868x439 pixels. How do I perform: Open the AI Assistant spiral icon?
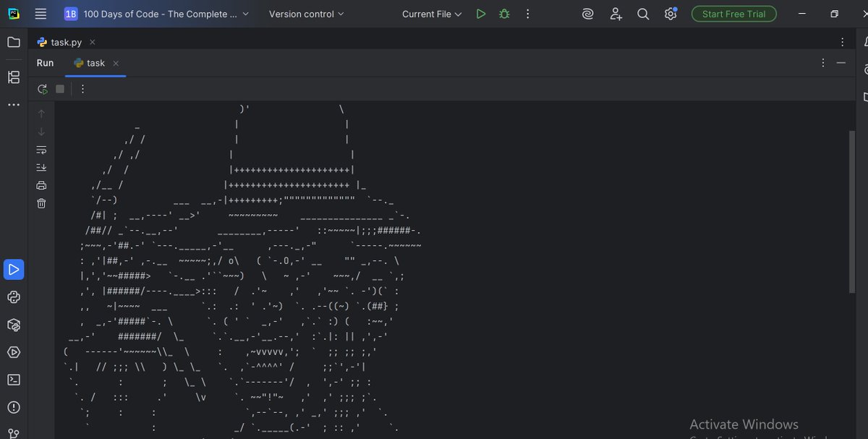point(588,14)
